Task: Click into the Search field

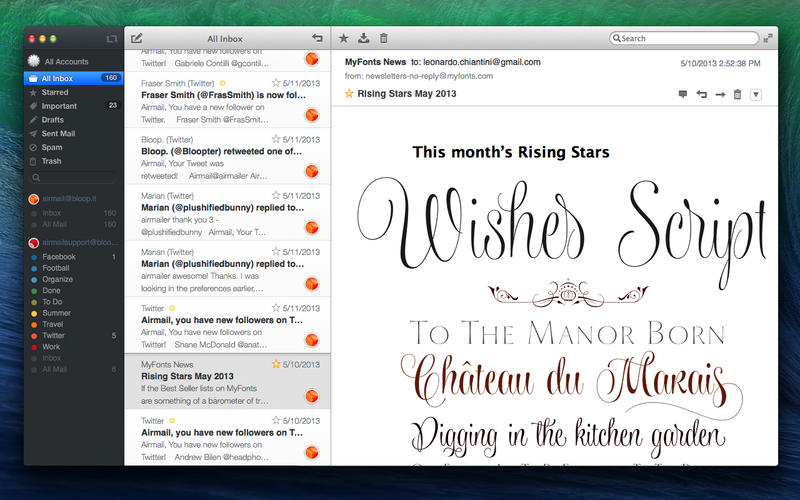Action: click(x=688, y=38)
